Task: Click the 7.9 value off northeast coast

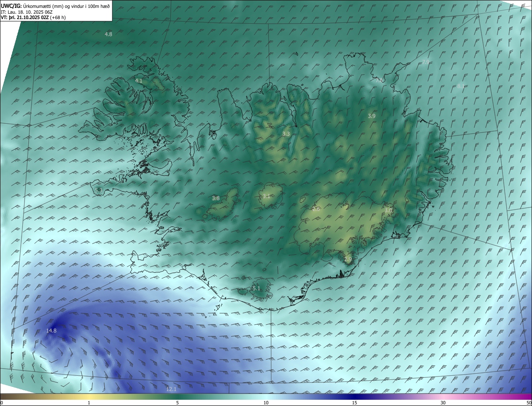Action: (x=426, y=62)
